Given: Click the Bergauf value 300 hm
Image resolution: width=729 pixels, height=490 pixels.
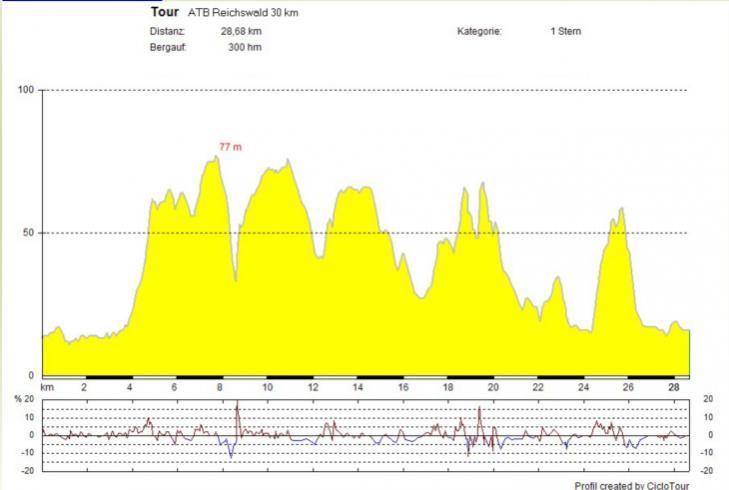Looking at the screenshot, I should (245, 47).
